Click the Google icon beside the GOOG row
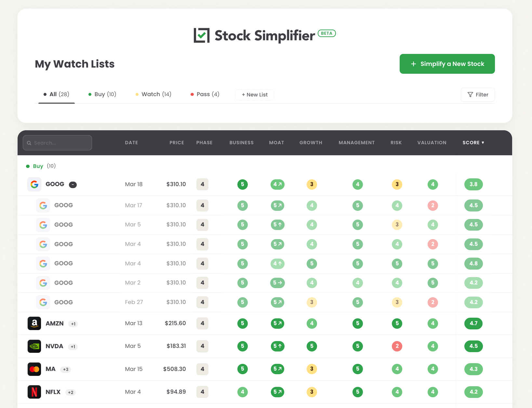This screenshot has height=408, width=532. click(x=34, y=184)
